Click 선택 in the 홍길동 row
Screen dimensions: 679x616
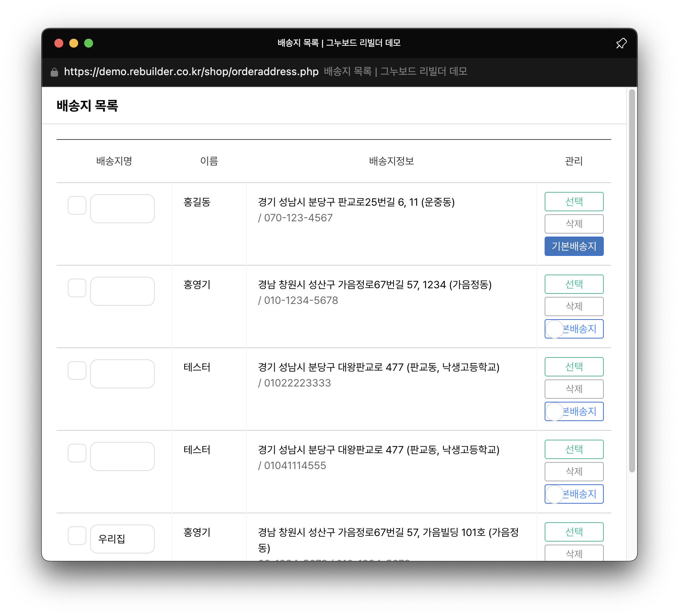pos(574,202)
